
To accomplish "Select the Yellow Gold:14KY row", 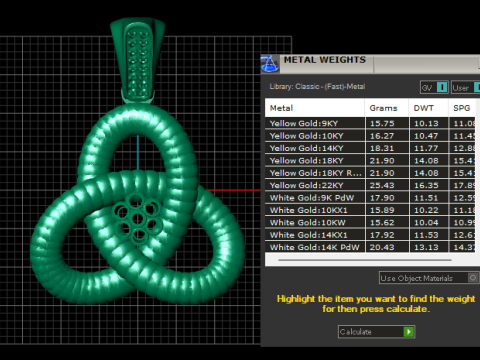I will (x=370, y=148).
